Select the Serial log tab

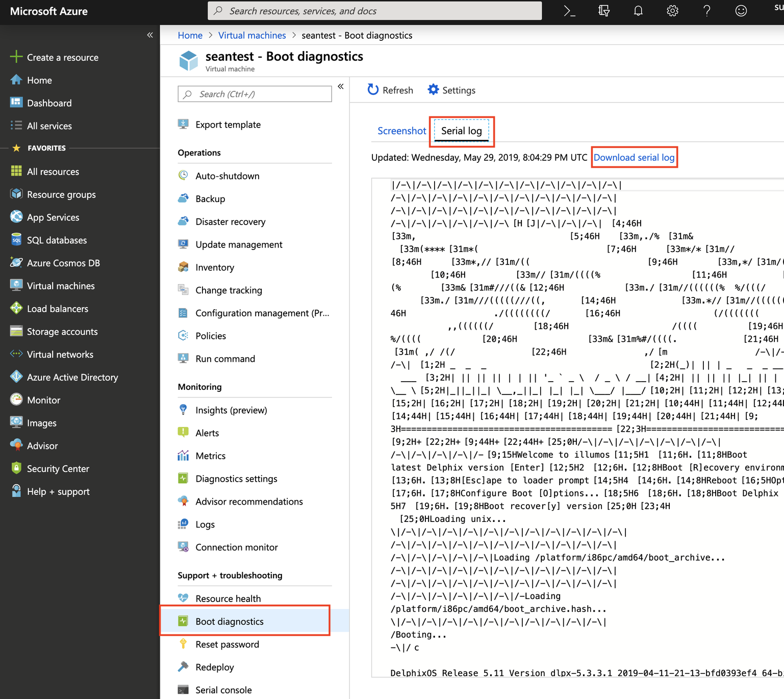tap(461, 131)
